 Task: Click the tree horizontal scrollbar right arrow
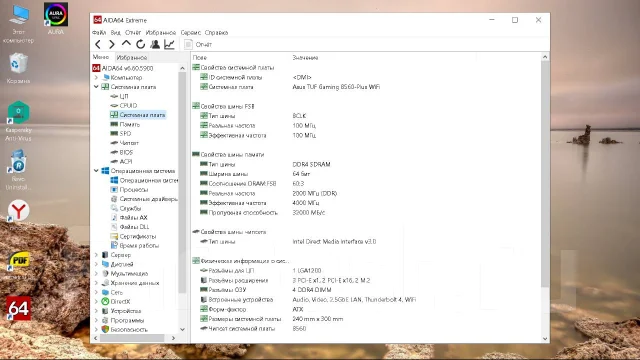(x=173, y=338)
